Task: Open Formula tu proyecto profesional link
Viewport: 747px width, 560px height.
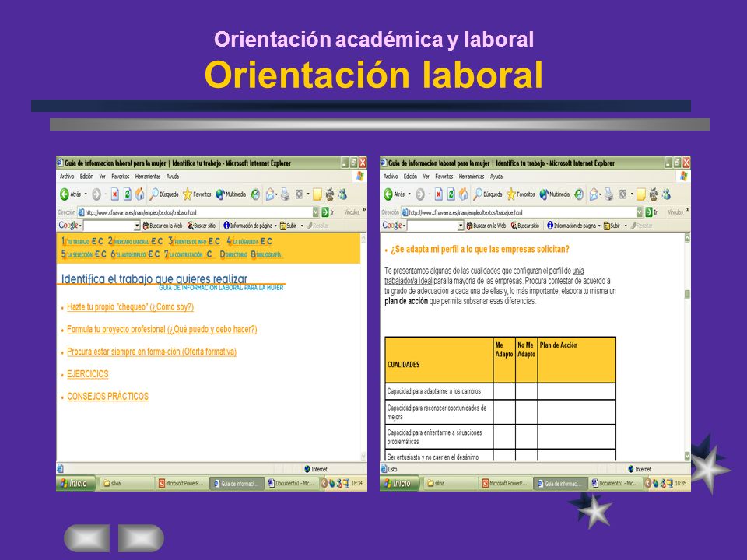Action: click(x=162, y=330)
